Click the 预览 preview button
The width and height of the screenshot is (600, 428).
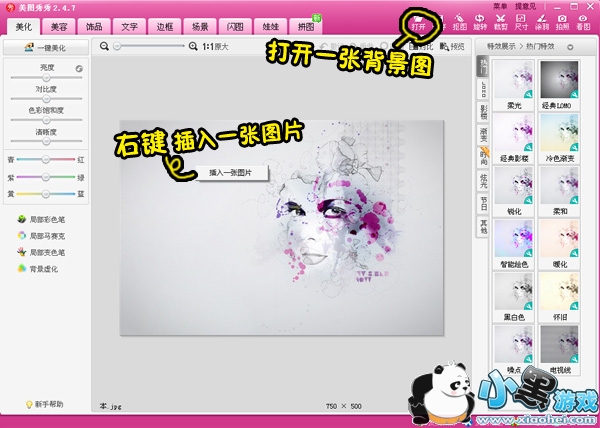[452, 47]
